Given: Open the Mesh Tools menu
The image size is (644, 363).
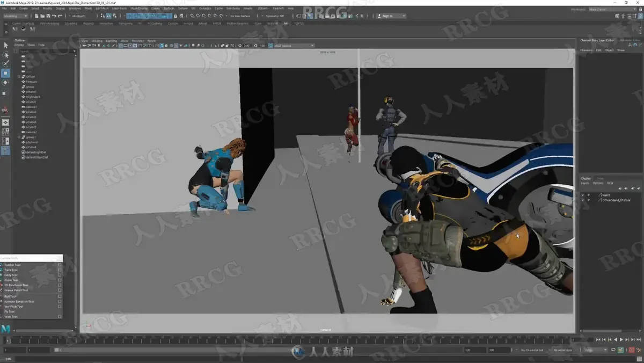Looking at the screenshot, I should coord(119,9).
